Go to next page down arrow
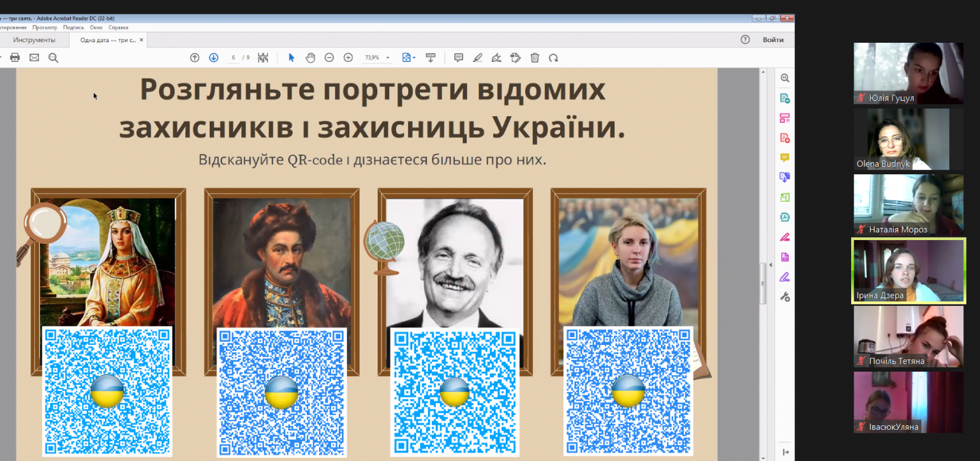The image size is (980, 461). (x=214, y=57)
